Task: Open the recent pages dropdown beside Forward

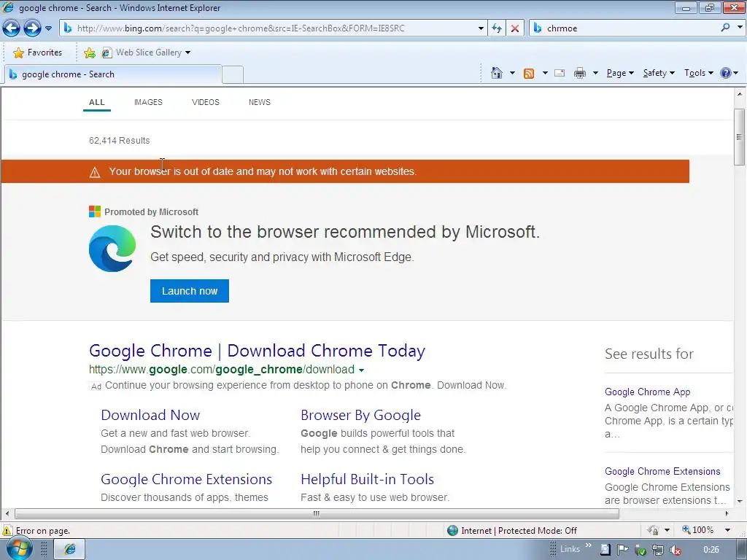Action: 48,28
